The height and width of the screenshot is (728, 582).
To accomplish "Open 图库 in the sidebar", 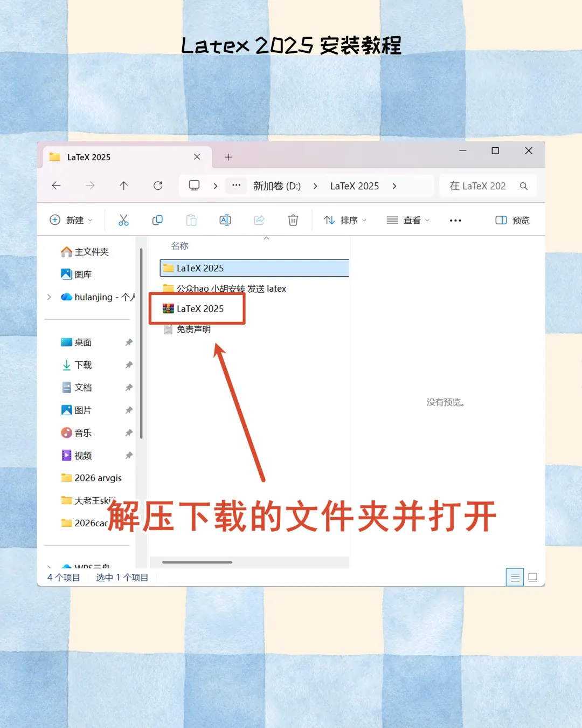I will (77, 274).
